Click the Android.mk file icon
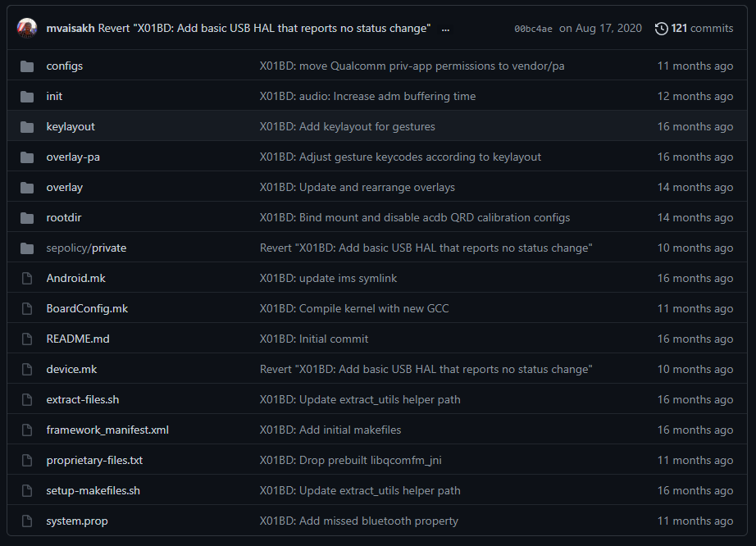 click(x=27, y=279)
